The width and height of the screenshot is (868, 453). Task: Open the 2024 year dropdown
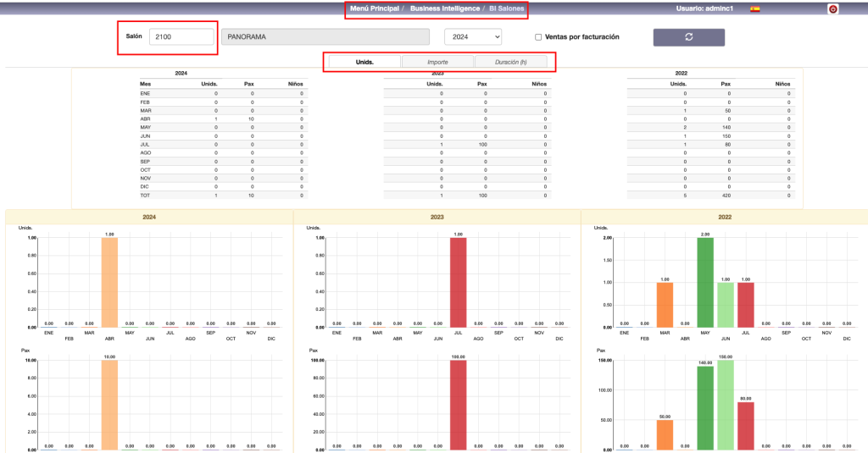(472, 37)
